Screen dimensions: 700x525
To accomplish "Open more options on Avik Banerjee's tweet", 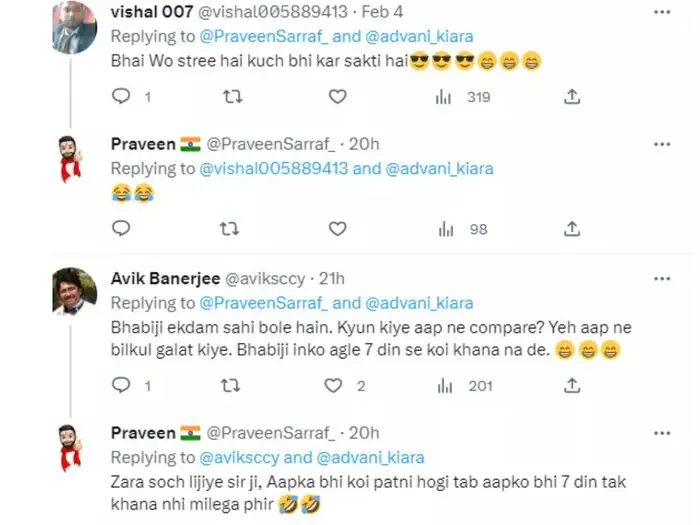I will (662, 277).
